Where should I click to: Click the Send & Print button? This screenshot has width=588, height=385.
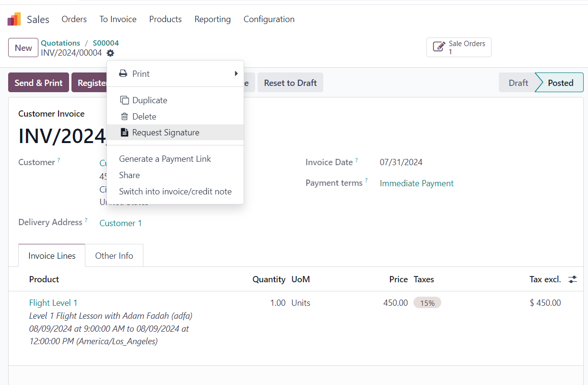[39, 83]
